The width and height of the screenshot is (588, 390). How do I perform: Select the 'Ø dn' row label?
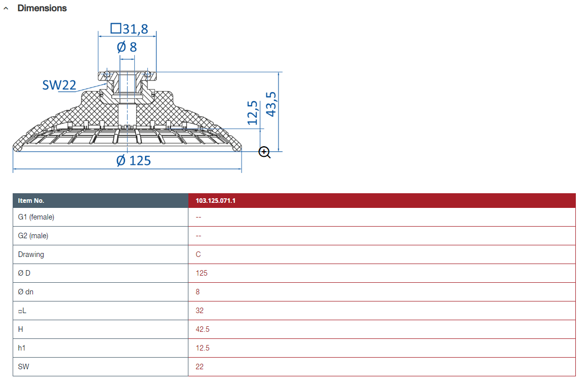[x=25, y=292]
